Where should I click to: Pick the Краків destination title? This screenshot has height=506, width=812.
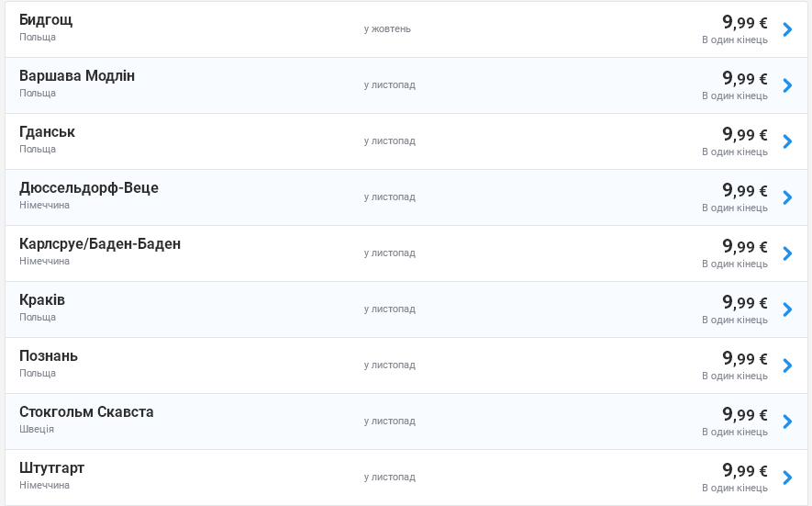pos(42,300)
